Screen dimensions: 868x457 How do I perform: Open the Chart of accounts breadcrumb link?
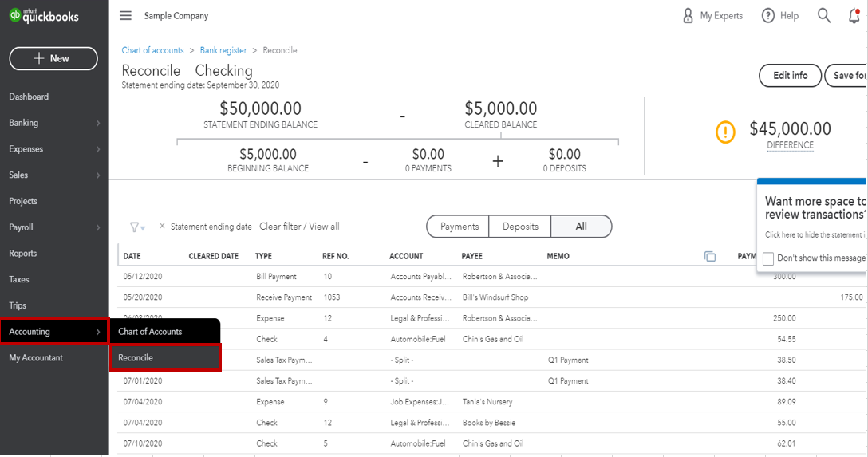pyautogui.click(x=152, y=50)
